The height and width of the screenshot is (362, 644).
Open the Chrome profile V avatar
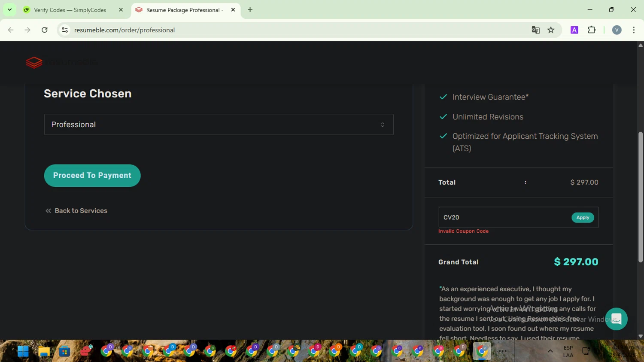click(617, 30)
